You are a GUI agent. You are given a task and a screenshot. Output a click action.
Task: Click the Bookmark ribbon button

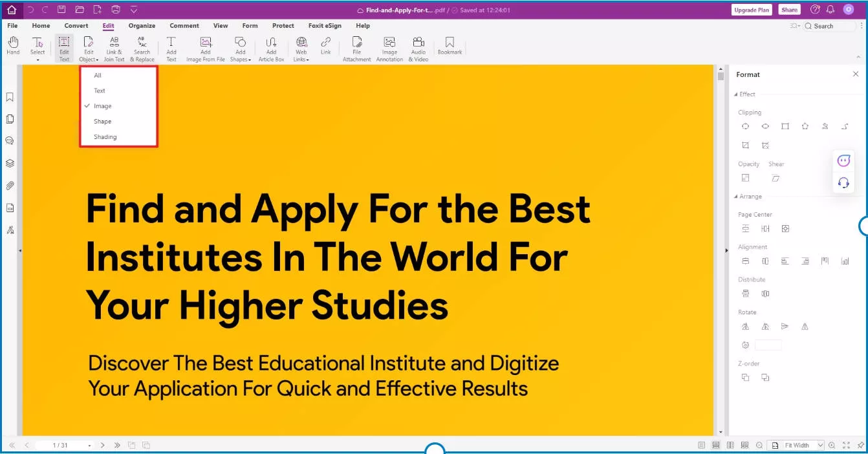click(450, 47)
